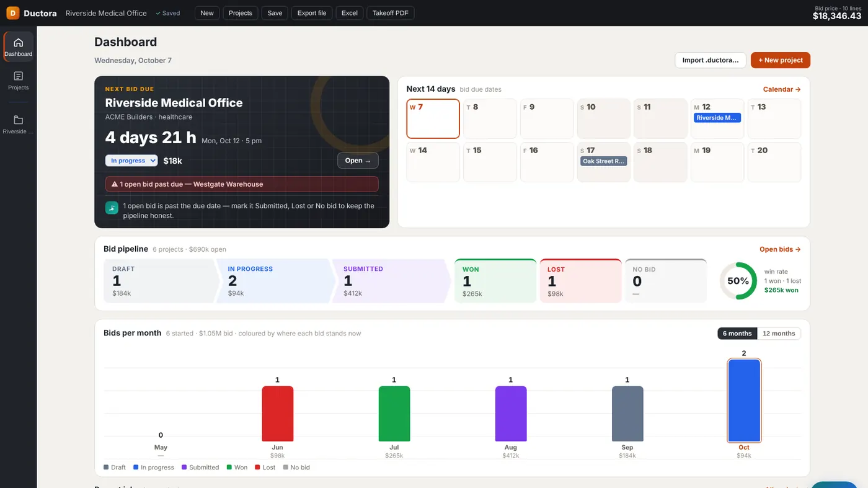Open the Dashboard sidebar item
Image resolution: width=868 pixels, height=488 pixels.
tap(19, 47)
